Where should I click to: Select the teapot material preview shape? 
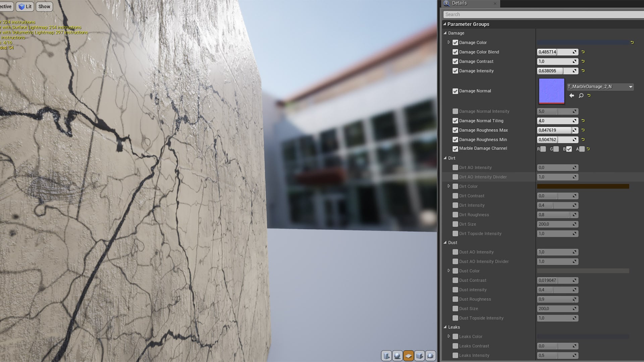431,356
